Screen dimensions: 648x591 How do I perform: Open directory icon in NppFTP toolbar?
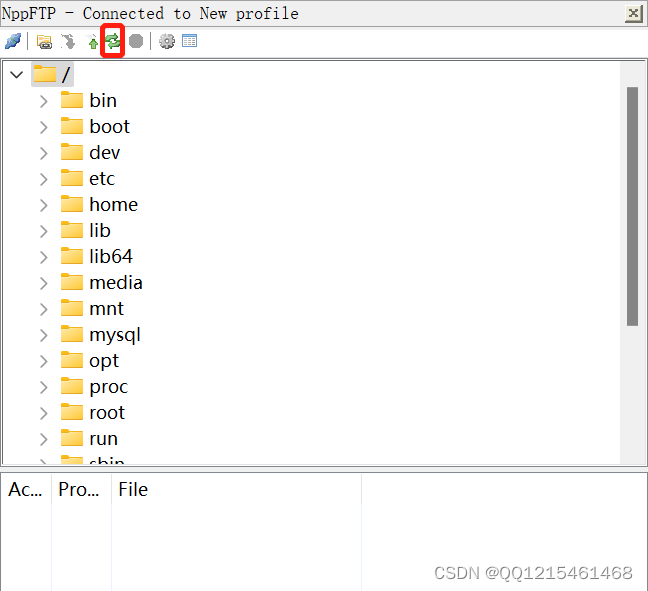[44, 41]
